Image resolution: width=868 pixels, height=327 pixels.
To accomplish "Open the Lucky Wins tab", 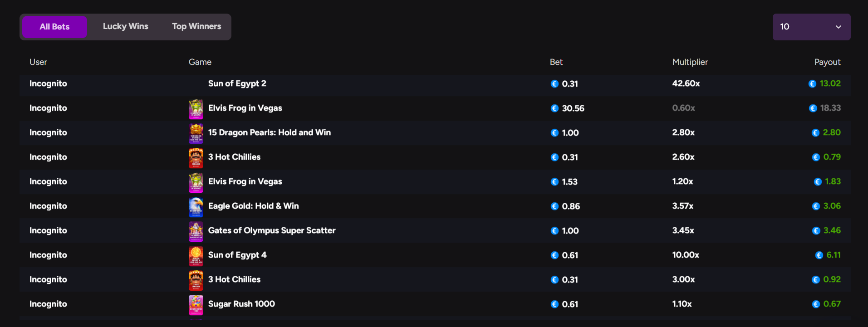I will (x=125, y=26).
